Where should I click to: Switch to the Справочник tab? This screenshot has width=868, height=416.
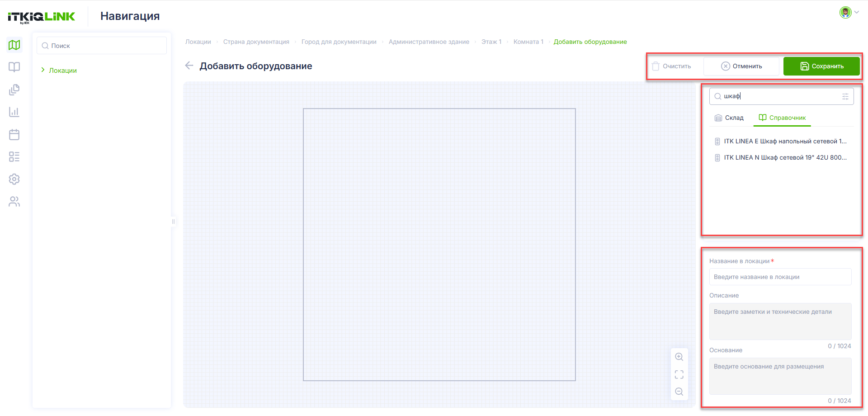(782, 118)
